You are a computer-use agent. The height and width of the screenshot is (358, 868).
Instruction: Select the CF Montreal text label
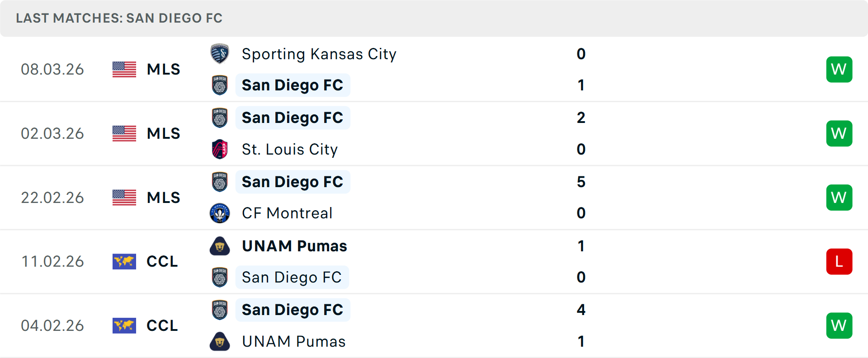287,213
